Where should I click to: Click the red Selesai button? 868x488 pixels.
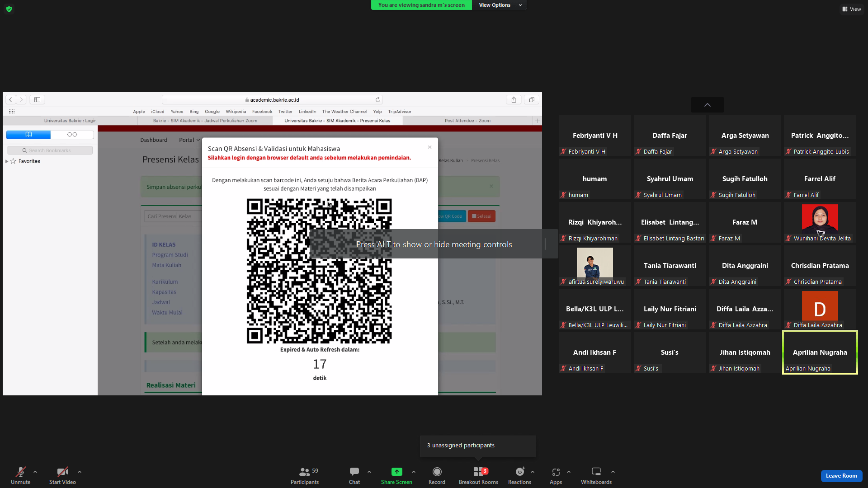click(x=481, y=216)
